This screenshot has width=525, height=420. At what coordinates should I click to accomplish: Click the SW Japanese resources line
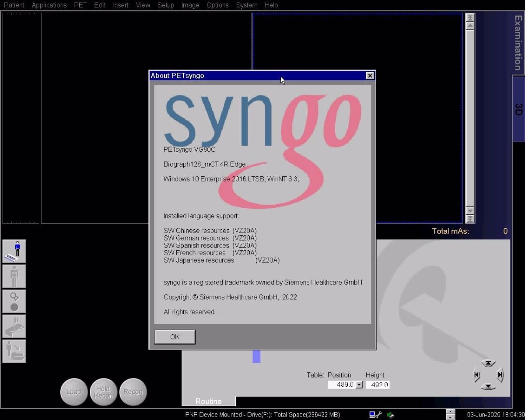click(x=221, y=260)
